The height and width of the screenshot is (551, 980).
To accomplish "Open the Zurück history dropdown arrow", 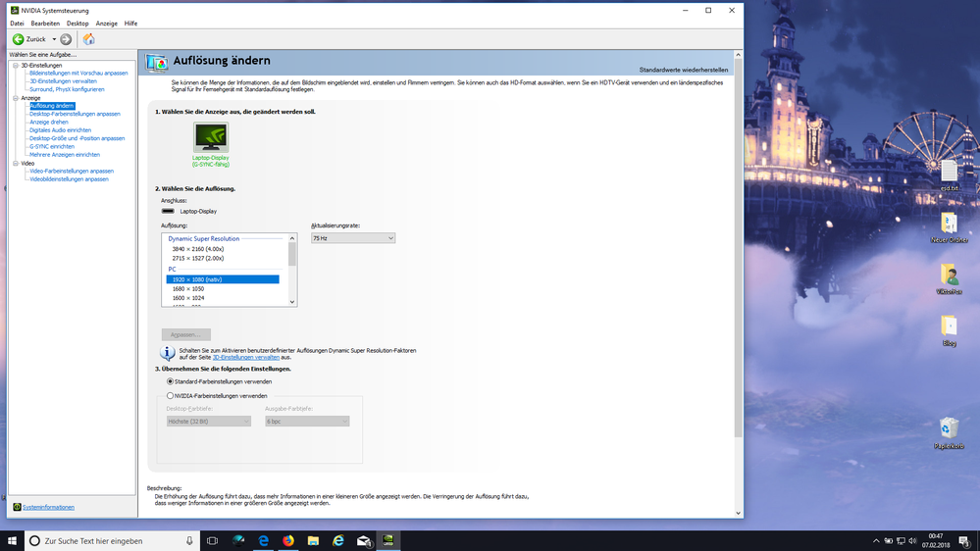I will pos(54,39).
